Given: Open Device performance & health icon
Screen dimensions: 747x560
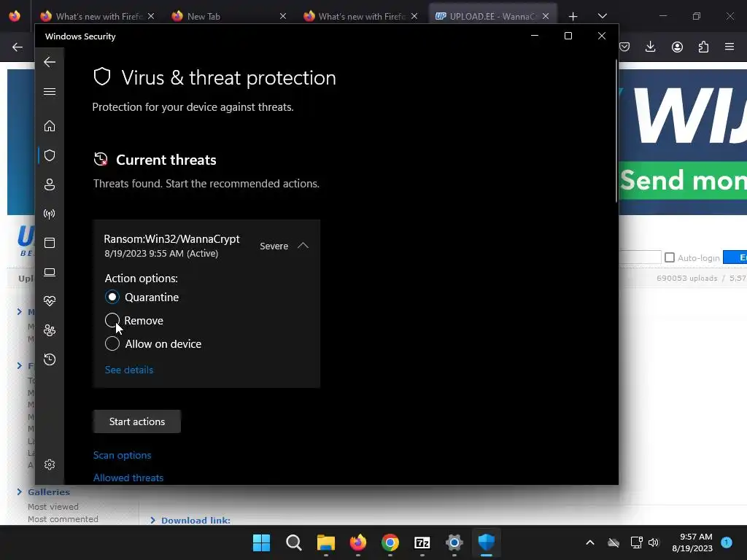Looking at the screenshot, I should point(50,301).
